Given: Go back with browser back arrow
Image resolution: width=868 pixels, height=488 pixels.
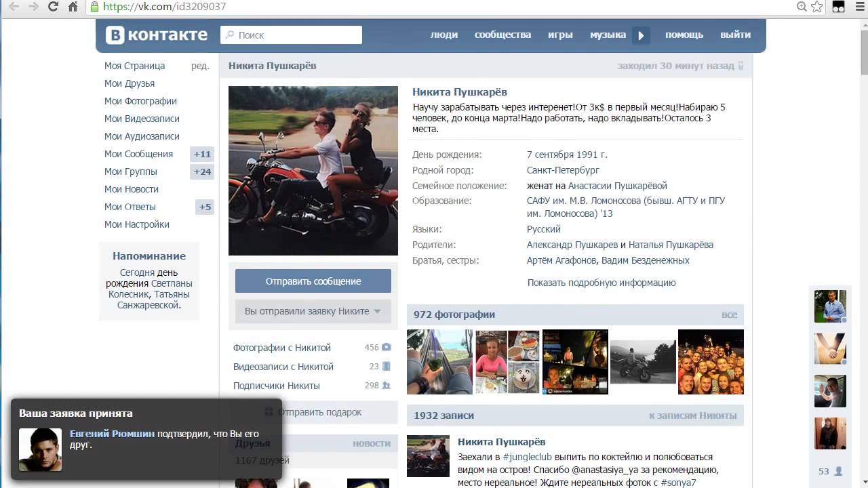Looking at the screenshot, I should click(13, 7).
